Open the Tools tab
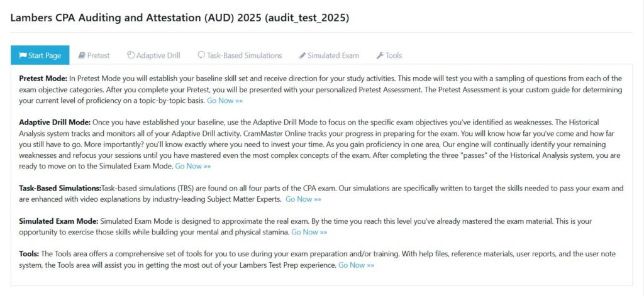Image resolution: width=644 pixels, height=296 pixels. pyautogui.click(x=394, y=55)
